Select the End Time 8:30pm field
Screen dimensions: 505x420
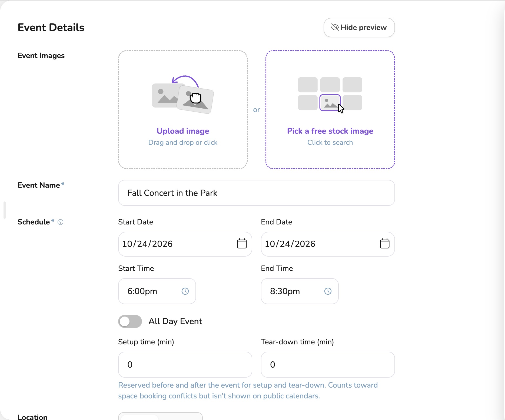(300, 291)
